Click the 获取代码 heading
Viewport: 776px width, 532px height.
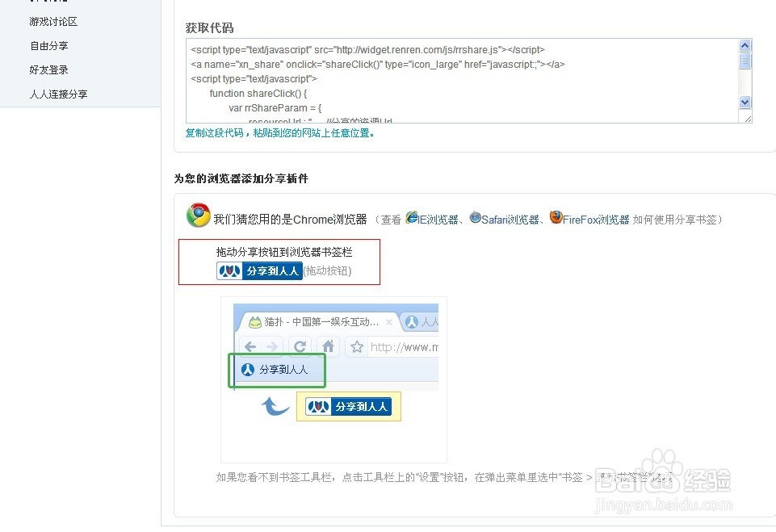coord(209,28)
